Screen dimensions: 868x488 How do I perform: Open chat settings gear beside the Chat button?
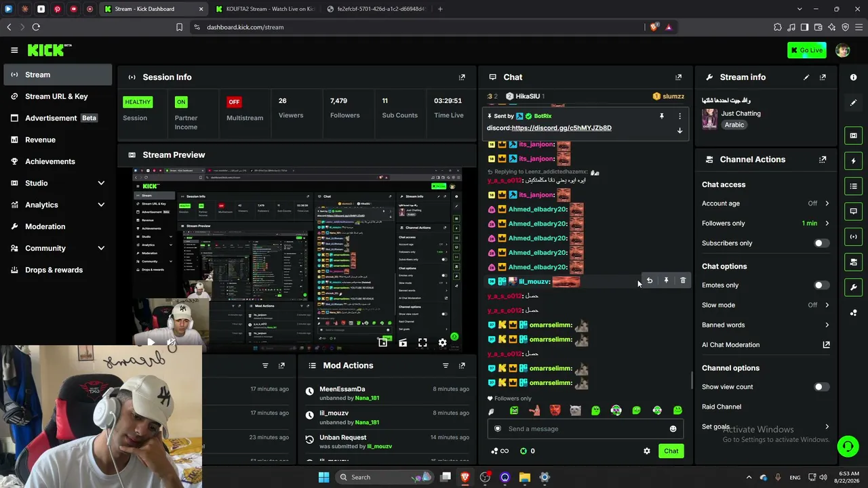[x=647, y=451]
